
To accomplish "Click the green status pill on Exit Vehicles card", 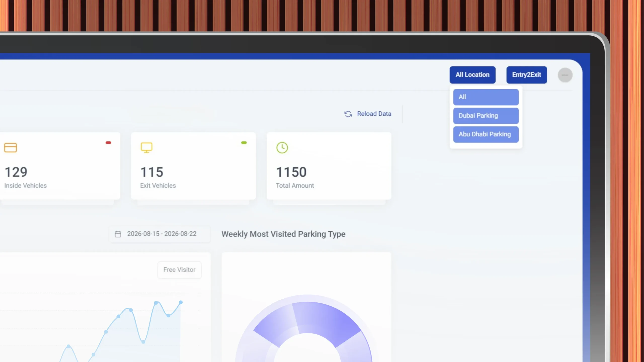I will pos(244,143).
